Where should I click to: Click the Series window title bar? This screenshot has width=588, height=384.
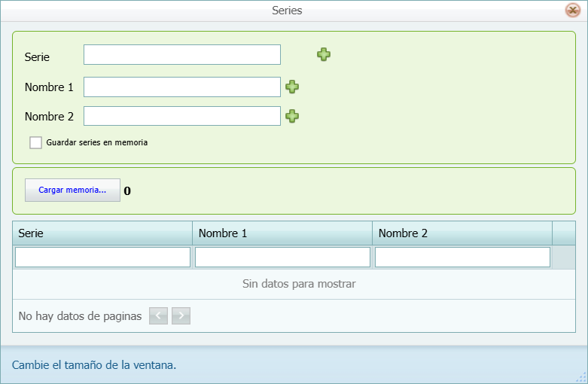(286, 11)
